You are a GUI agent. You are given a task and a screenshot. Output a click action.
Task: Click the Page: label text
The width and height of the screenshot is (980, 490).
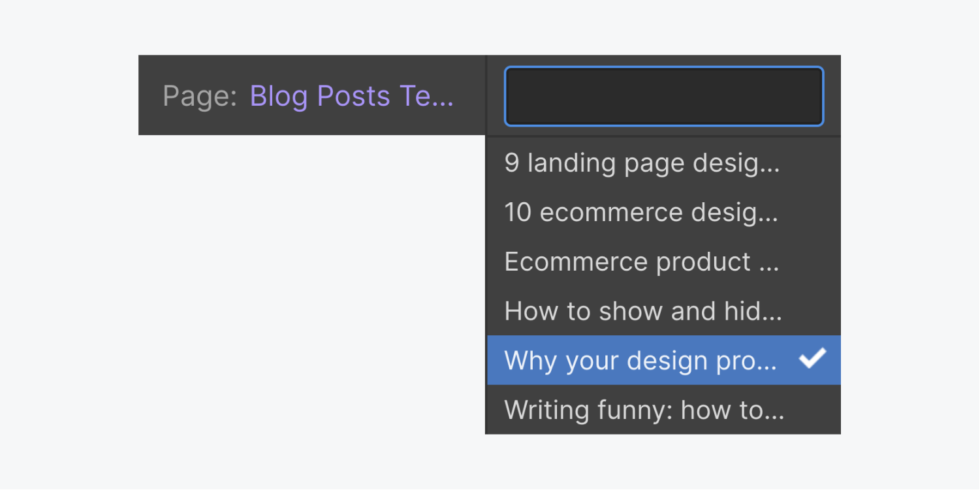[x=199, y=95]
